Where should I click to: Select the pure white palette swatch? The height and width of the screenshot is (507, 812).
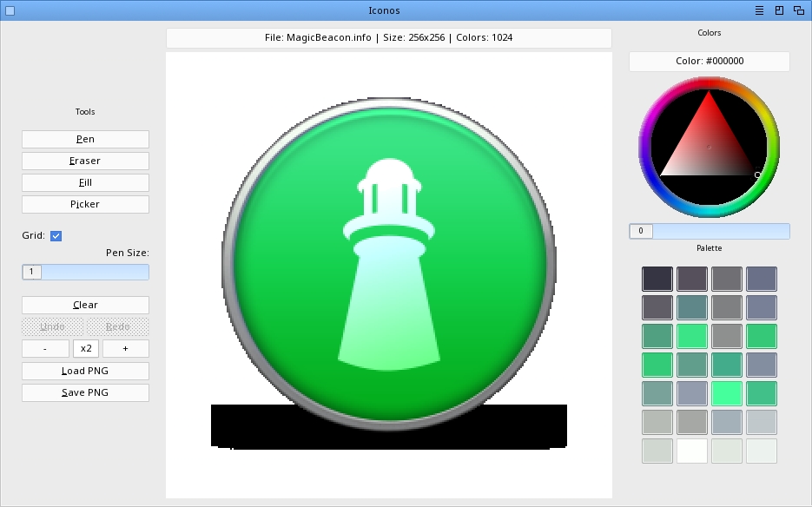[692, 451]
